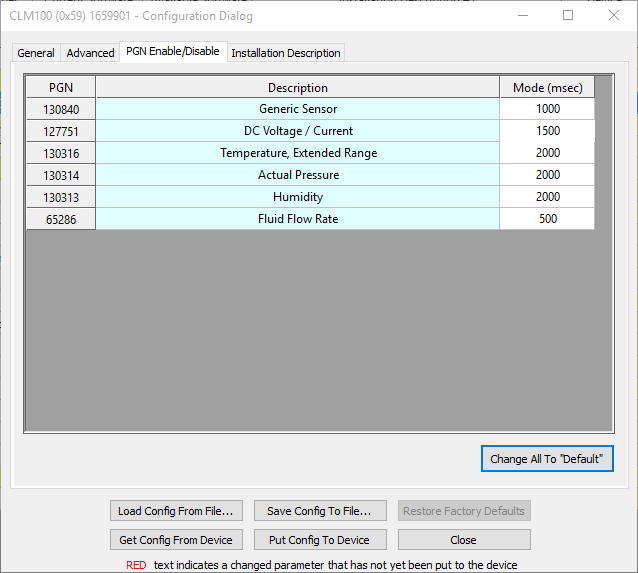Click the Humidity mode value 2000

point(547,197)
